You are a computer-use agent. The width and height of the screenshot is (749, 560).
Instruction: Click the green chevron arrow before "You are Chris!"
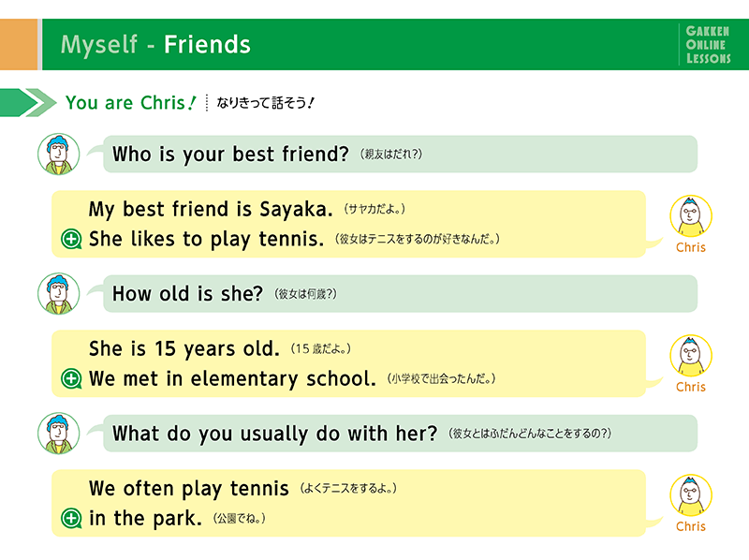28,102
